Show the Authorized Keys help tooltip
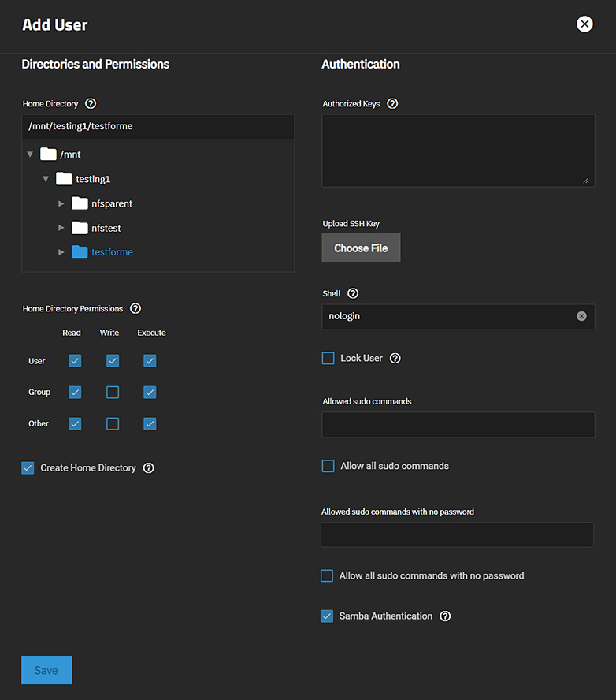Screen dimensions: 616x700 (392, 103)
